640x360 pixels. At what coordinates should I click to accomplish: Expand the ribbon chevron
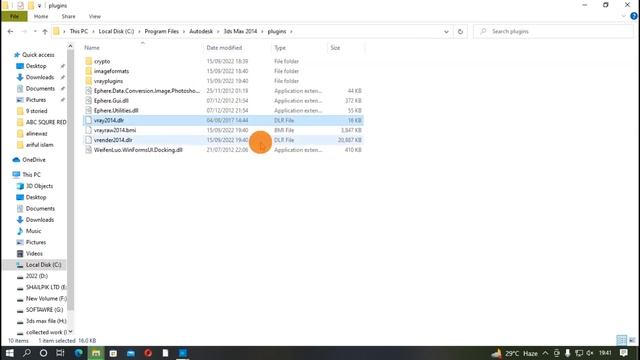pyautogui.click(x=624, y=16)
